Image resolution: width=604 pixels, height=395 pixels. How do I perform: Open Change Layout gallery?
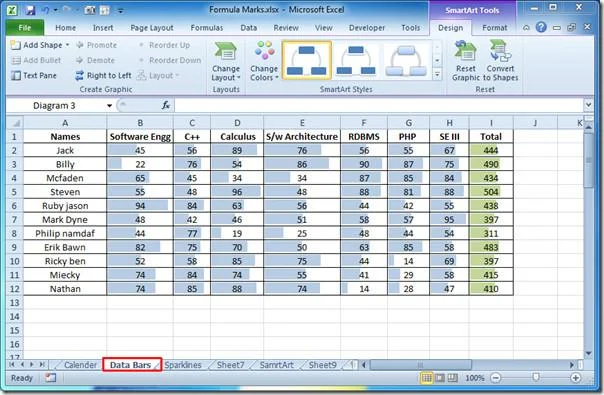tap(226, 62)
